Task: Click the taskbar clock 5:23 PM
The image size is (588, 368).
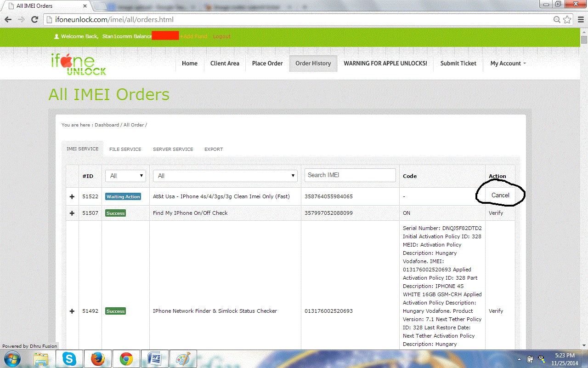Action: 565,356
